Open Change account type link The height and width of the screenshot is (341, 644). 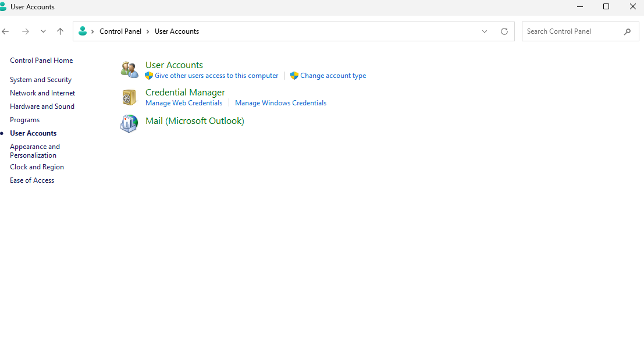point(333,76)
